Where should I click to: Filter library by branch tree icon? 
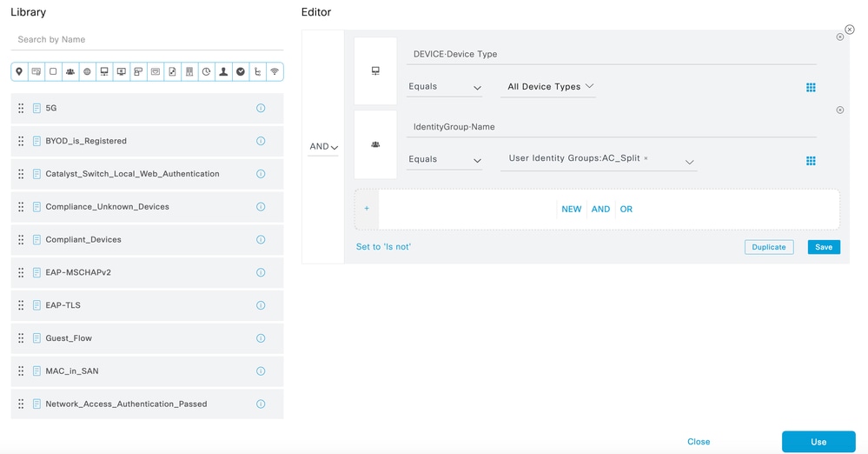click(x=257, y=71)
